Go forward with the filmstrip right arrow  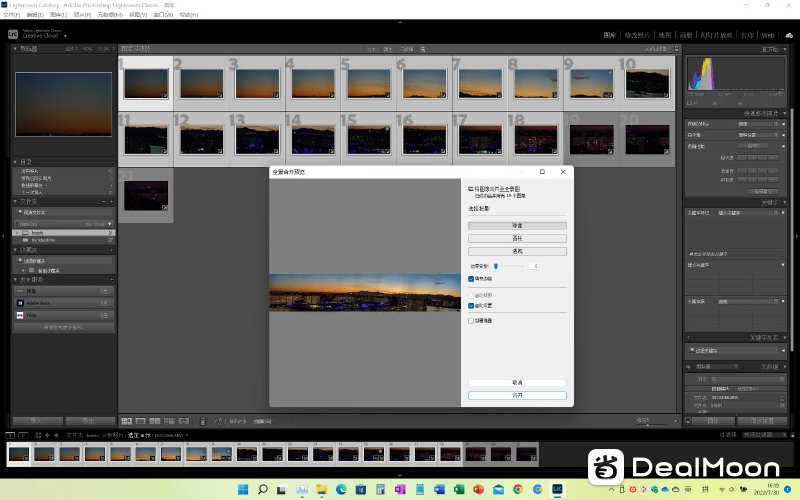pos(56,435)
